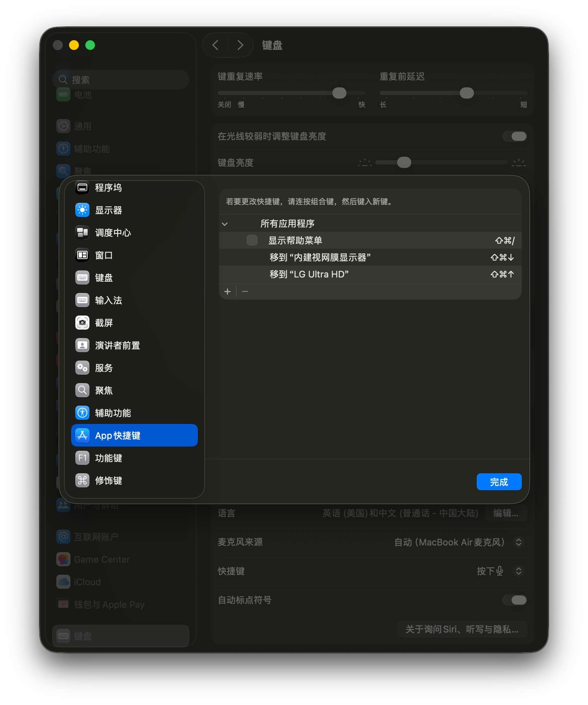The image size is (588, 705).
Task: Enable the 显示帮助菜单 shortcut checkbox
Action: (x=252, y=241)
